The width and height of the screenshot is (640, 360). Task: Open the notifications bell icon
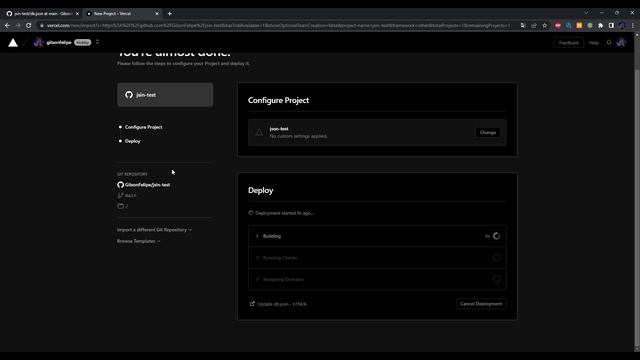(x=609, y=42)
